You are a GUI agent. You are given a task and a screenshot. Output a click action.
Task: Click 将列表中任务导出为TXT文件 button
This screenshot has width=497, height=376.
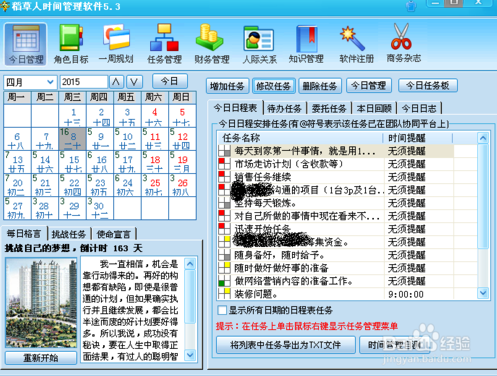point(286,345)
